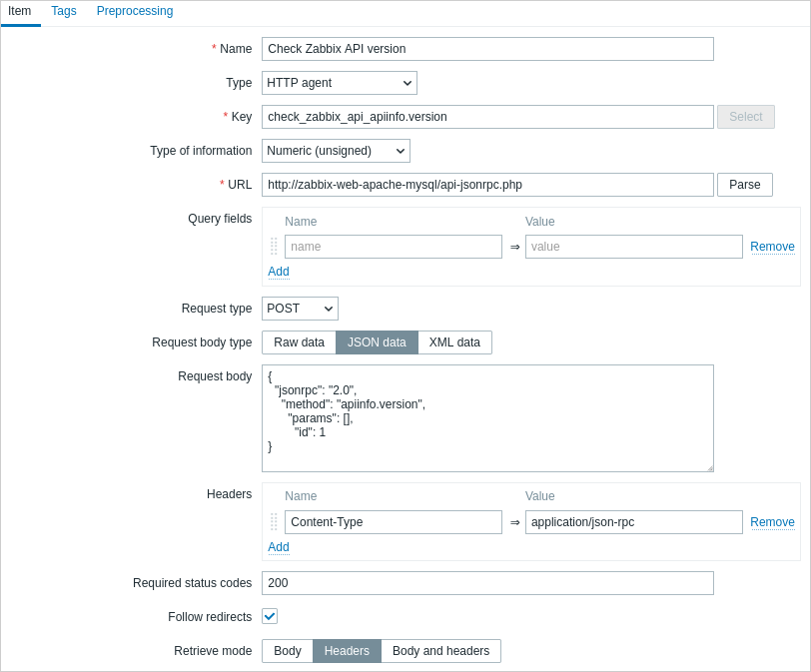The width and height of the screenshot is (811, 672).
Task: Grab the query fields row drag handle
Action: pos(274,247)
